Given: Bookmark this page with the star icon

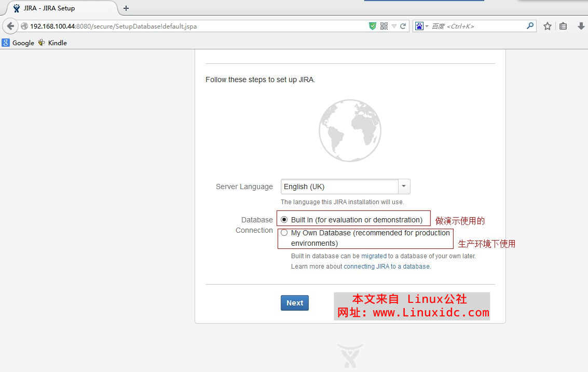Looking at the screenshot, I should (x=547, y=25).
